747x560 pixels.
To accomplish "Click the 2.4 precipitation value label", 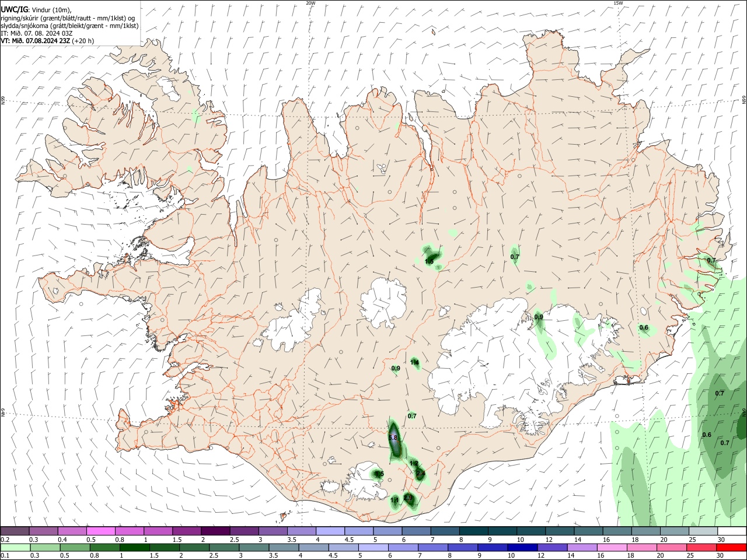I will 420,473.
